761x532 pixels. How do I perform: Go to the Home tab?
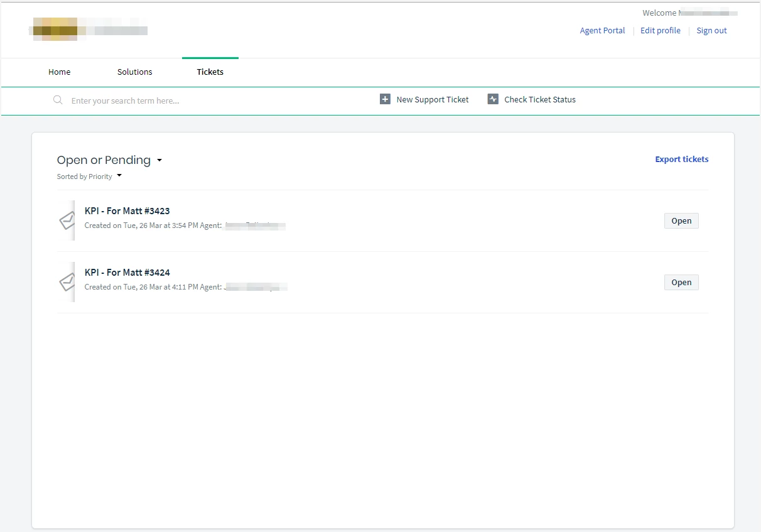60,72
